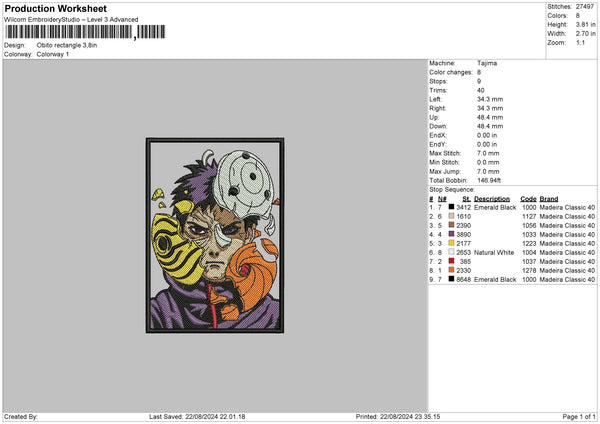Click the yellow swatch beside 2177
Viewport: 600px width, 424px height.
(x=452, y=243)
